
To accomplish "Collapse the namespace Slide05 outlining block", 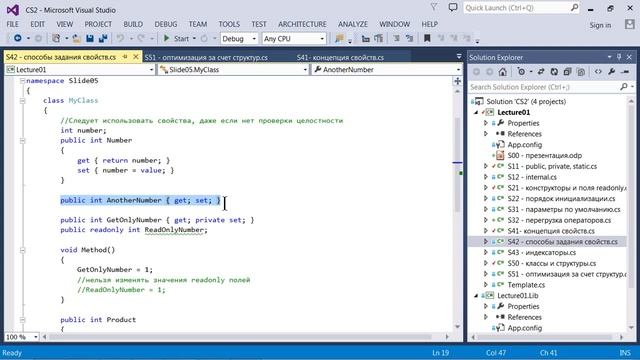I will click(22, 81).
